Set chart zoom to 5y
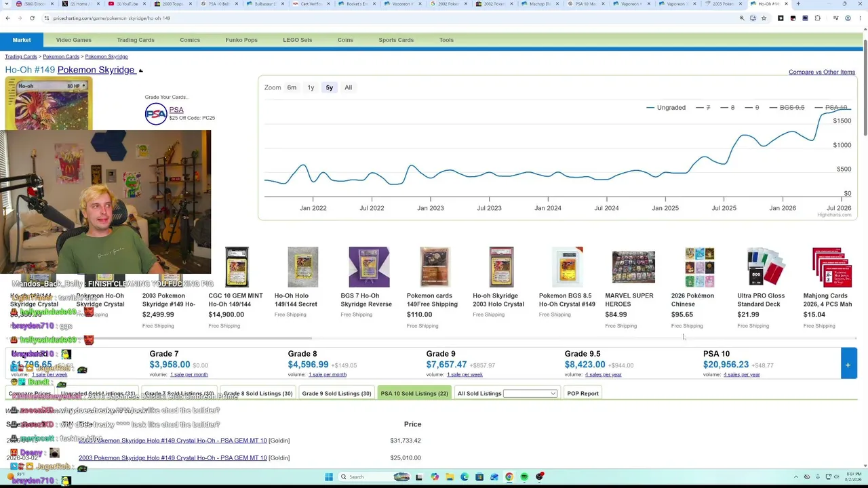 click(329, 87)
